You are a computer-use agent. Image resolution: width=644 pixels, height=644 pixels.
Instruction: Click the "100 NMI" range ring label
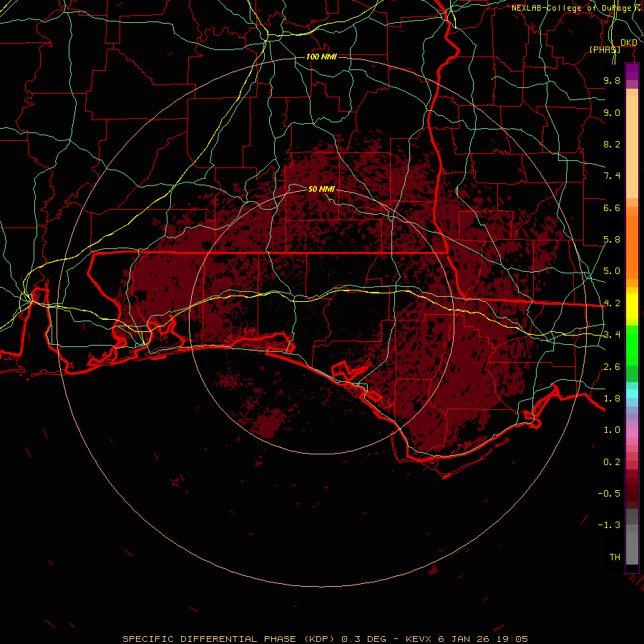321,57
